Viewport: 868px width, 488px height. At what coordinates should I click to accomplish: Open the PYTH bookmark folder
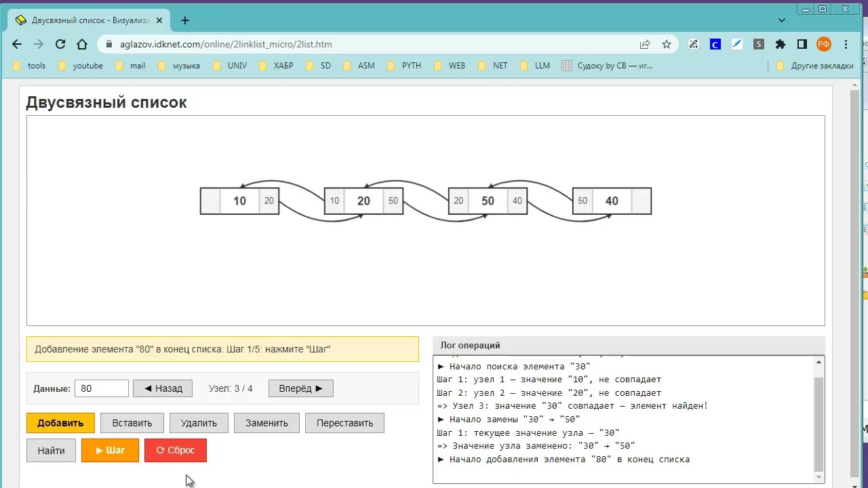(x=404, y=66)
